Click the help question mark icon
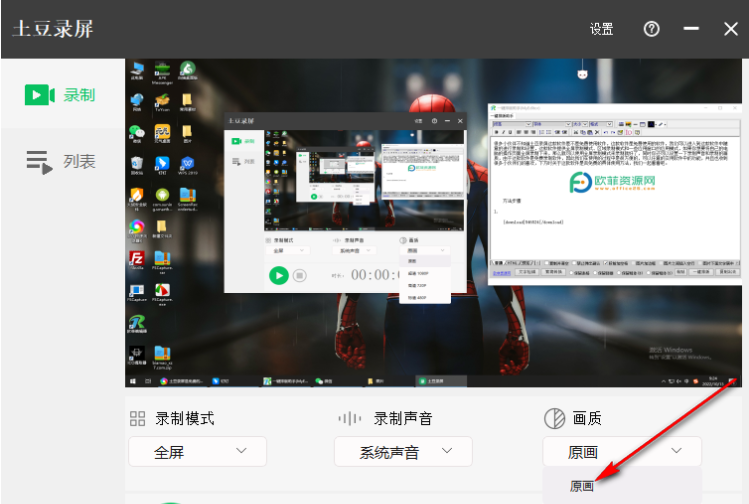The image size is (749, 504). coord(651,29)
